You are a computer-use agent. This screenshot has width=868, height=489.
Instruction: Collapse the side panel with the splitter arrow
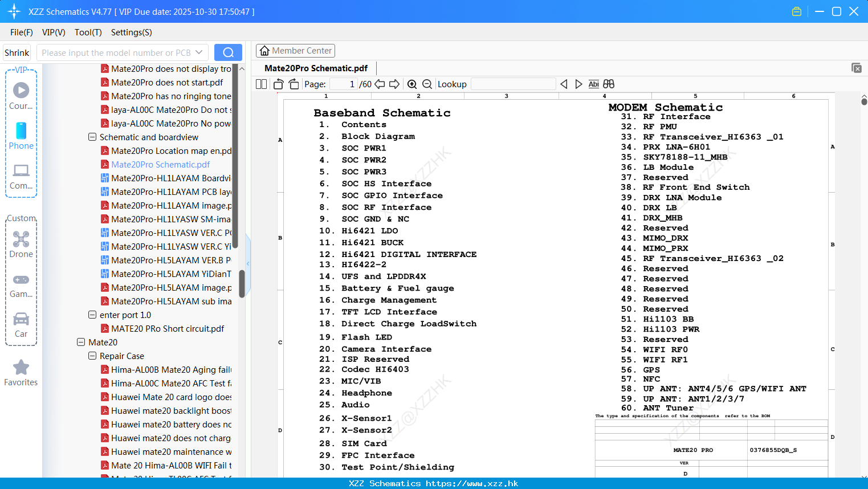click(248, 263)
